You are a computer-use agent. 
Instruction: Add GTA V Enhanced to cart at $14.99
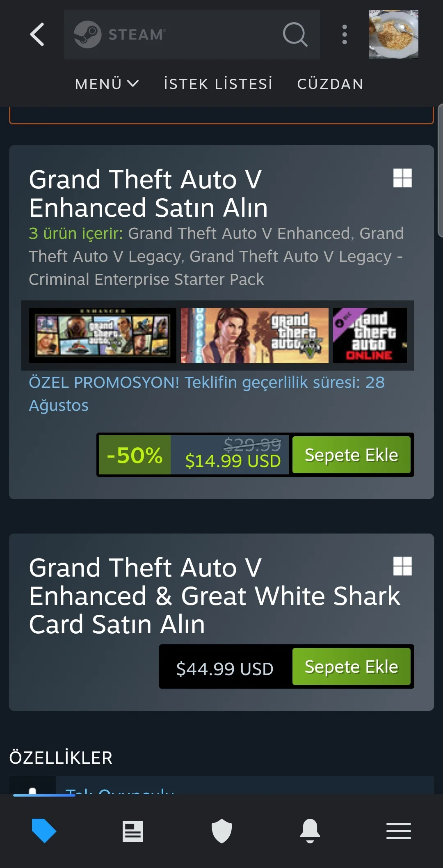point(352,455)
